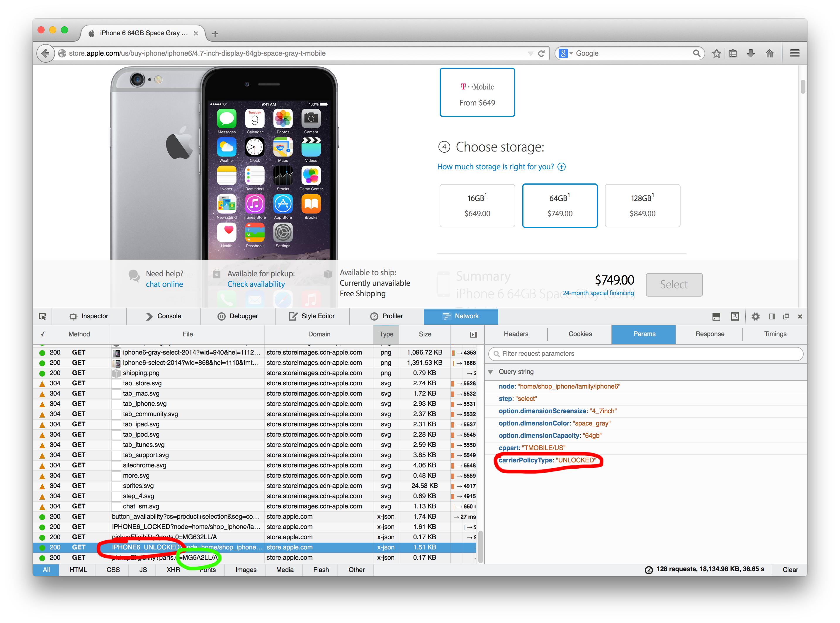The width and height of the screenshot is (840, 623).
Task: Filter requests to CSS only
Action: pos(113,570)
